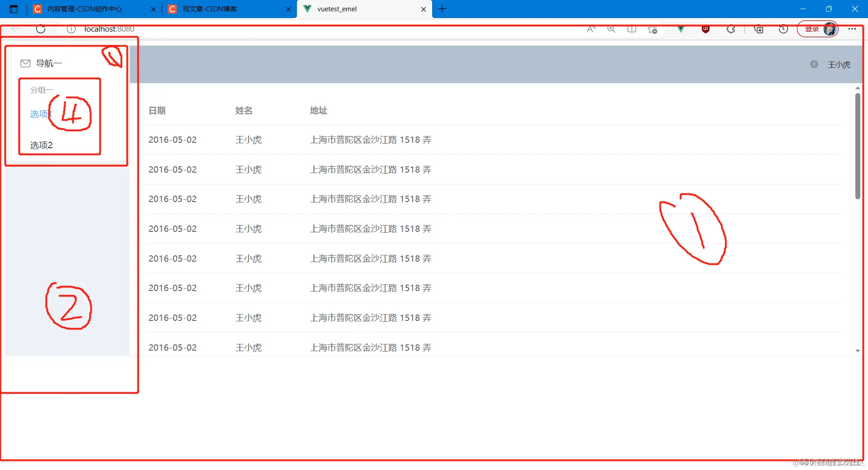Click the name 王小虎 in second table row
This screenshot has height=470, width=868.
coord(248,169)
